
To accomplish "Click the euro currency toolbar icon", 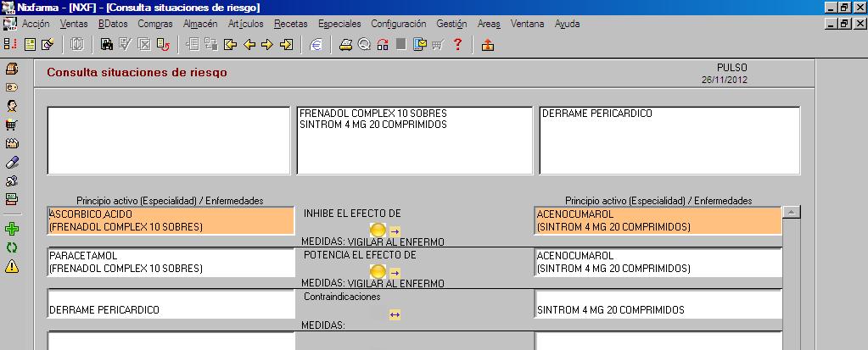I will pyautogui.click(x=316, y=44).
